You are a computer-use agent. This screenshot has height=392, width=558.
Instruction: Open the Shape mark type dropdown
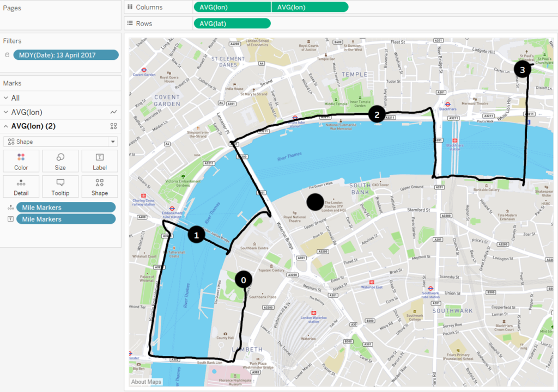[60, 142]
